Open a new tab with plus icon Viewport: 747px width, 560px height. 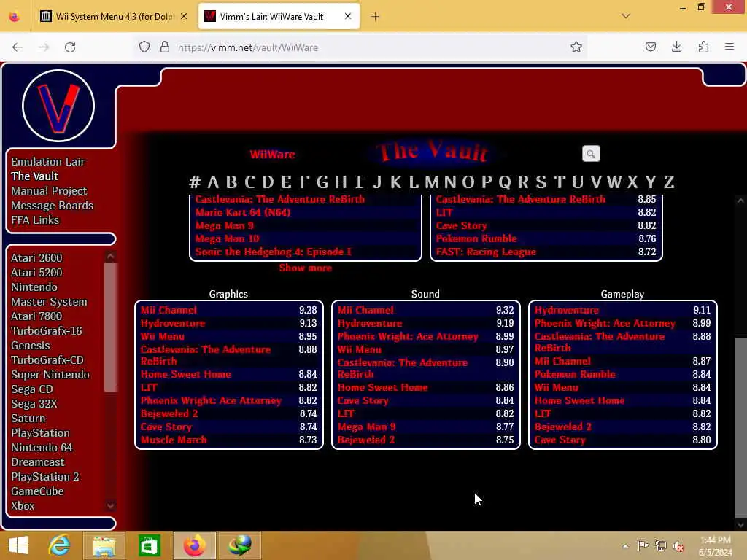click(376, 17)
